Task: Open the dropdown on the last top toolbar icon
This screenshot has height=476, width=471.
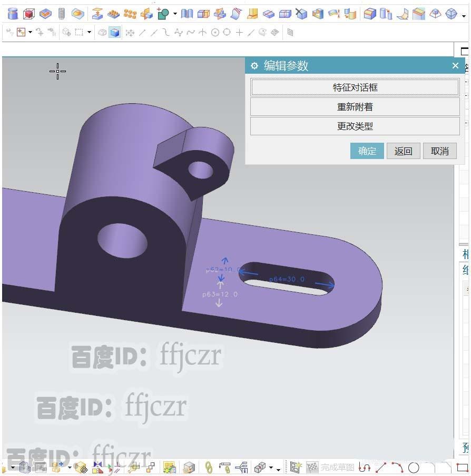Action: [463, 16]
